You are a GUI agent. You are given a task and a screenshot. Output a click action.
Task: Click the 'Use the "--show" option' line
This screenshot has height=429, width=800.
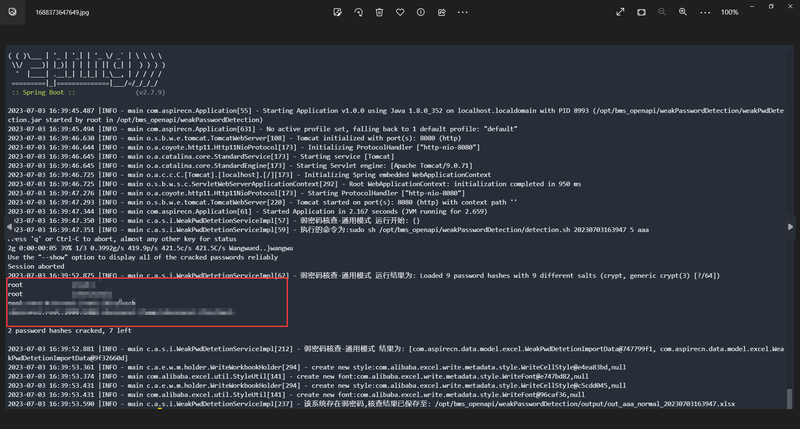[142, 257]
